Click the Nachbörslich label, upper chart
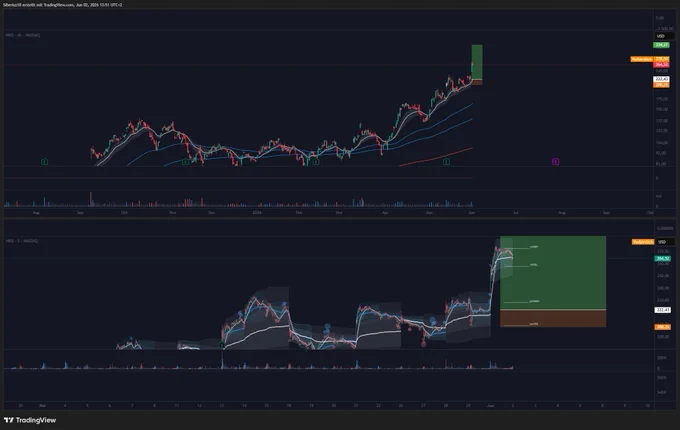The height and width of the screenshot is (430, 680). (x=641, y=59)
